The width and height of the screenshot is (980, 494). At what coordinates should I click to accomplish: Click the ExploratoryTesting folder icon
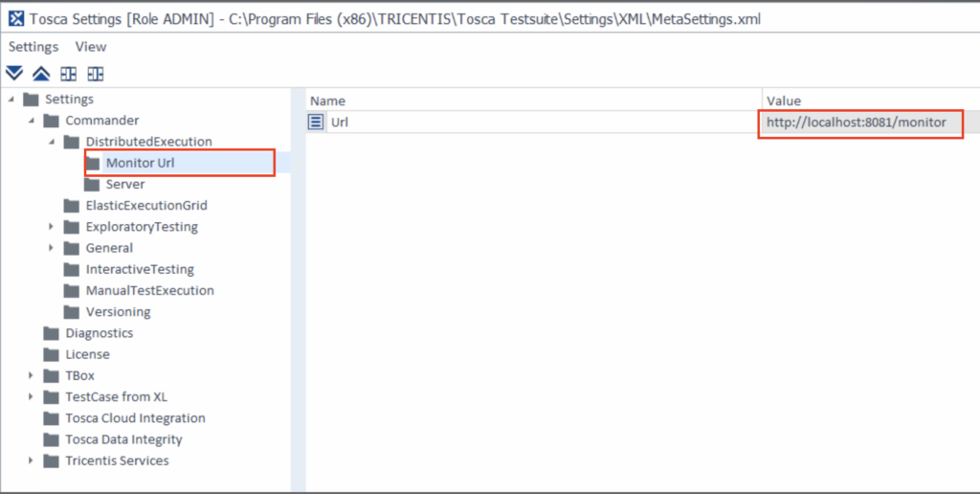click(72, 227)
